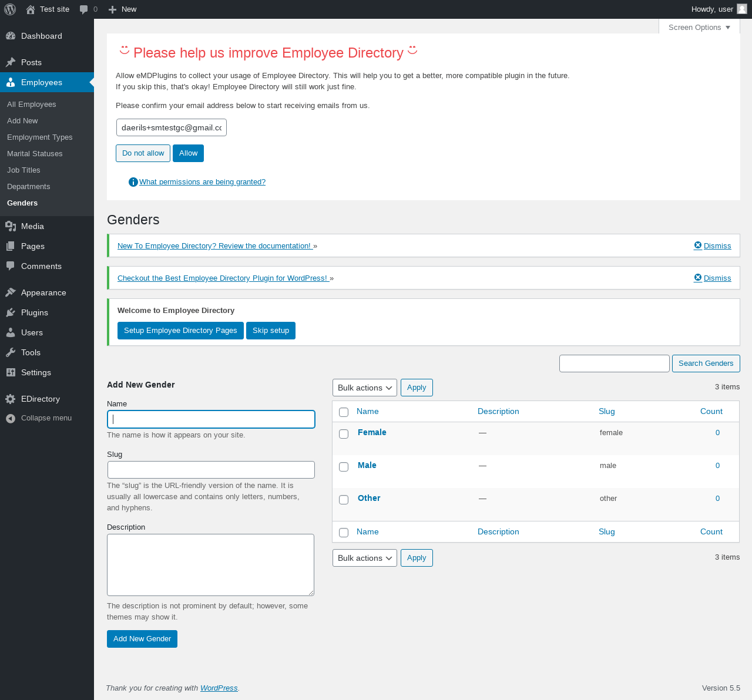Check the select-all checkbox in table footer
Viewport: 752px width, 700px height.
pyautogui.click(x=344, y=533)
